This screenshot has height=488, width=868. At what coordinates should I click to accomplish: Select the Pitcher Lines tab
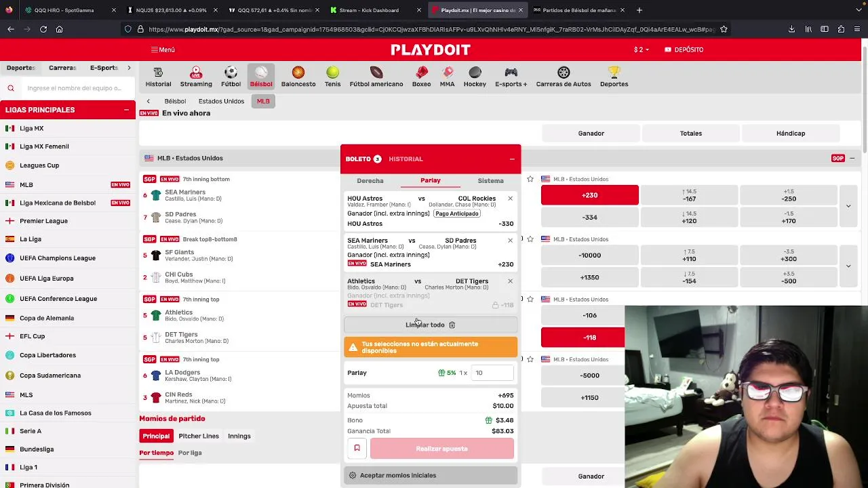click(x=199, y=436)
